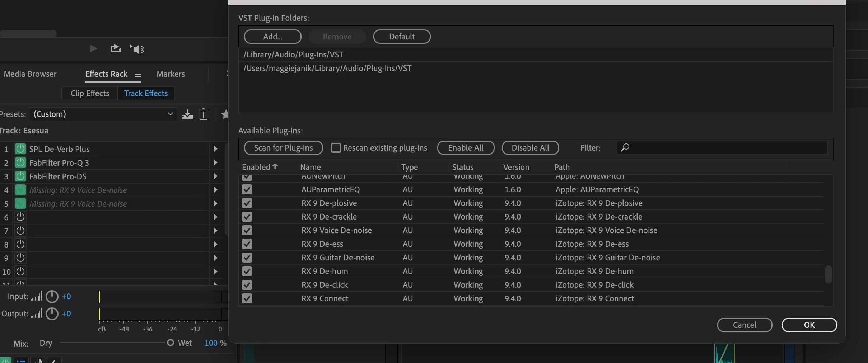Click the Input level knob
868x363 pixels.
52,297
